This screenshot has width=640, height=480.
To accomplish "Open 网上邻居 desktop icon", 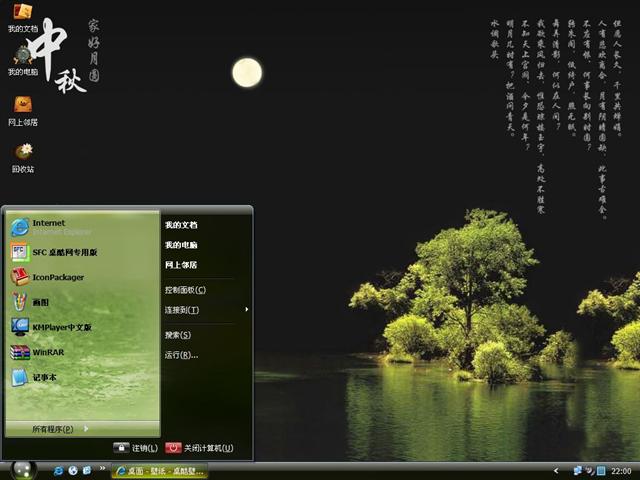I will coord(23,111).
